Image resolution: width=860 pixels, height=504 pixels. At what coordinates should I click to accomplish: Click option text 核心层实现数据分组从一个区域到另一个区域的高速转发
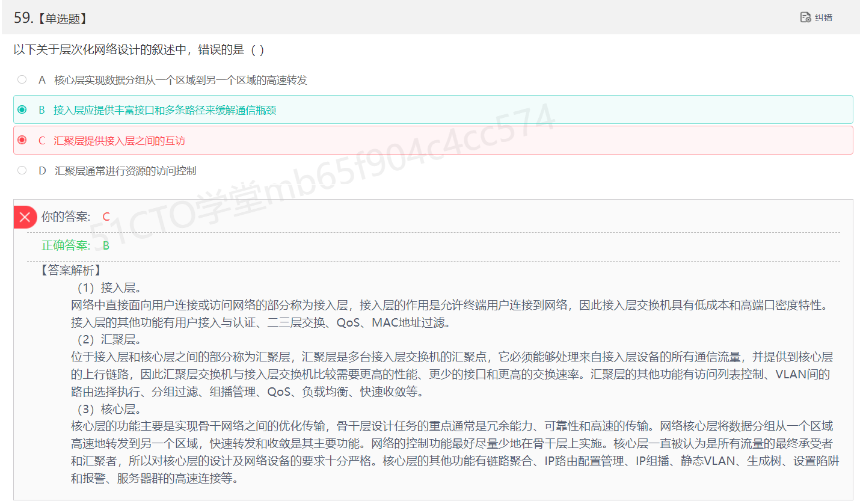[180, 80]
